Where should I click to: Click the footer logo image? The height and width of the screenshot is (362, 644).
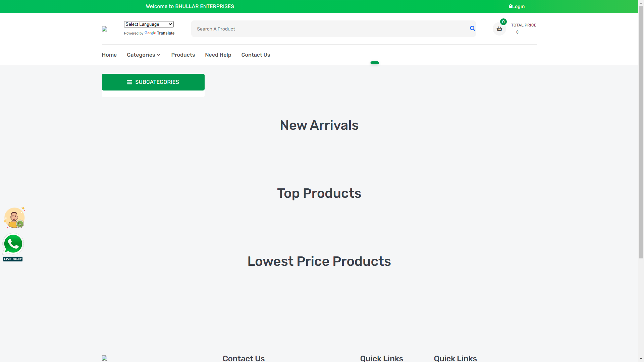[105, 358]
